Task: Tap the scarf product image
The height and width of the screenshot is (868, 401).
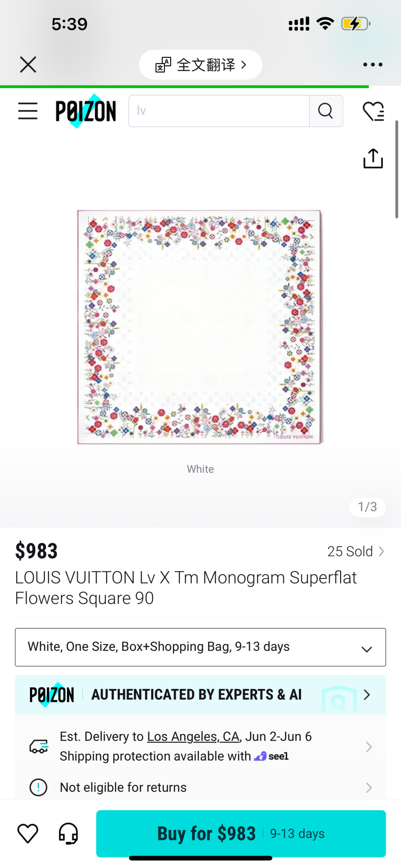Action: point(199,327)
